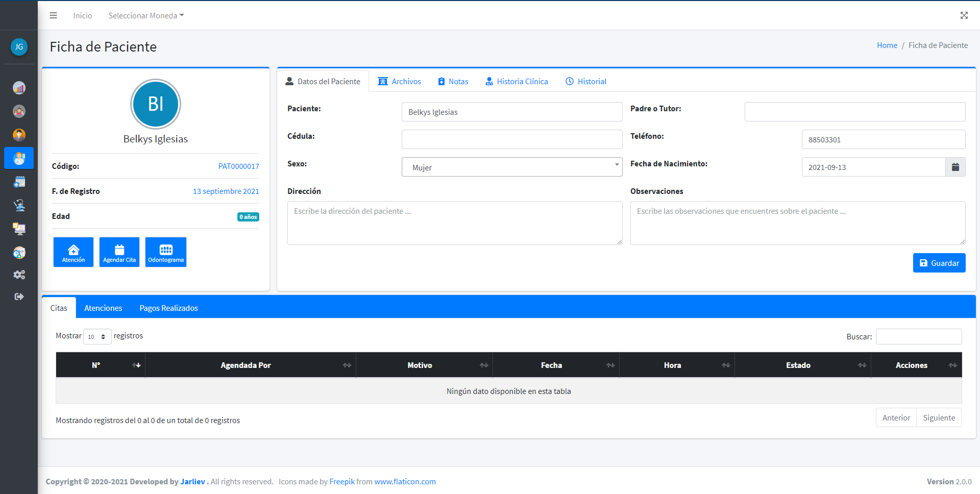Click the hamburger menu icon
This screenshot has width=980, height=494.
[53, 15]
